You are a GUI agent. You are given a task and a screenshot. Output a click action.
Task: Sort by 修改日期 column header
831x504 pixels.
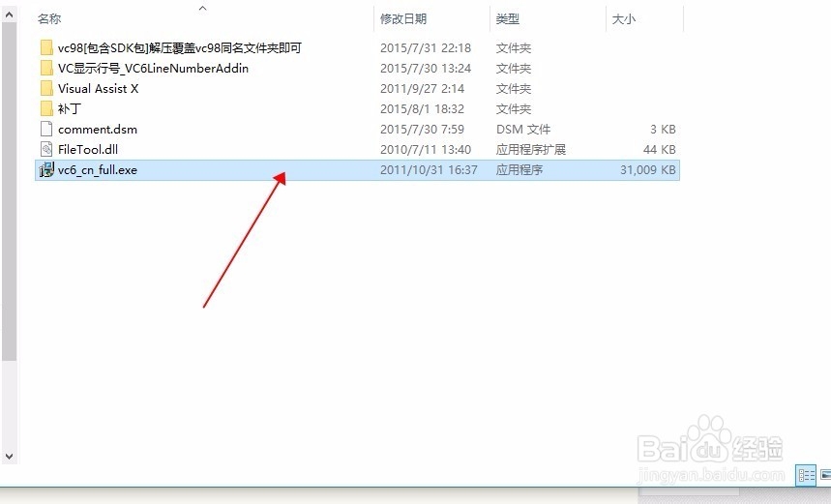pos(403,19)
